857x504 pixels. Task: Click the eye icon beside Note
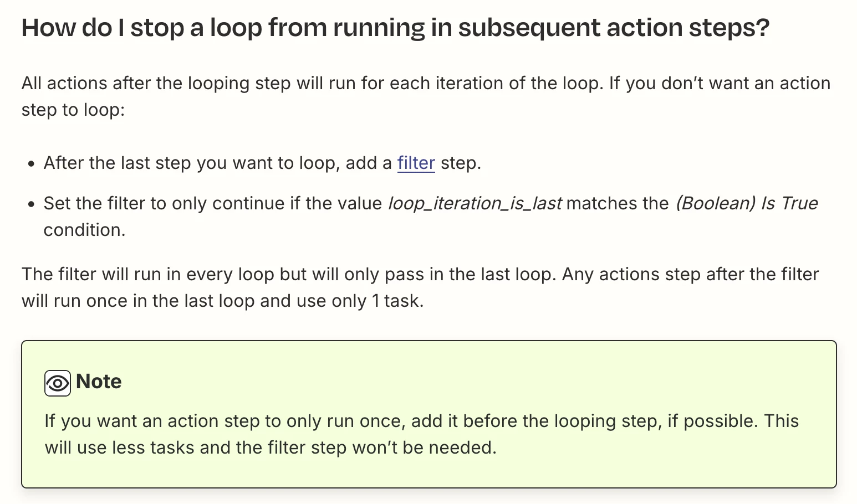(58, 383)
